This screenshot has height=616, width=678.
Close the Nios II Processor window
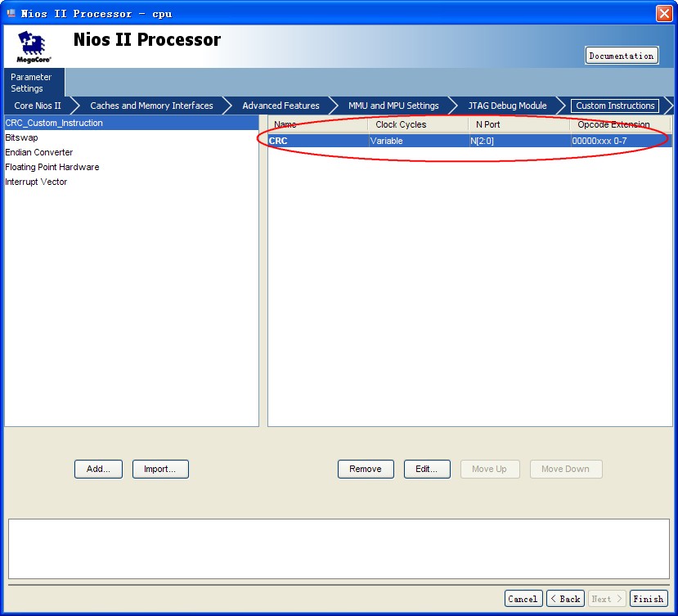(664, 13)
